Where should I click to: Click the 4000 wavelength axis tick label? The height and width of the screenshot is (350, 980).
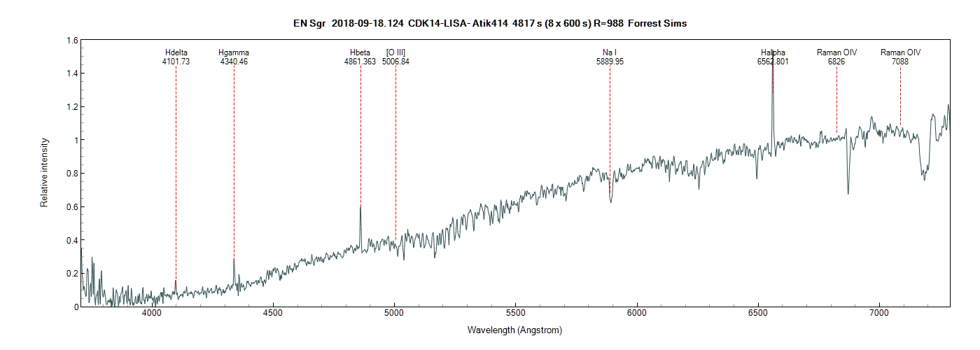(151, 315)
